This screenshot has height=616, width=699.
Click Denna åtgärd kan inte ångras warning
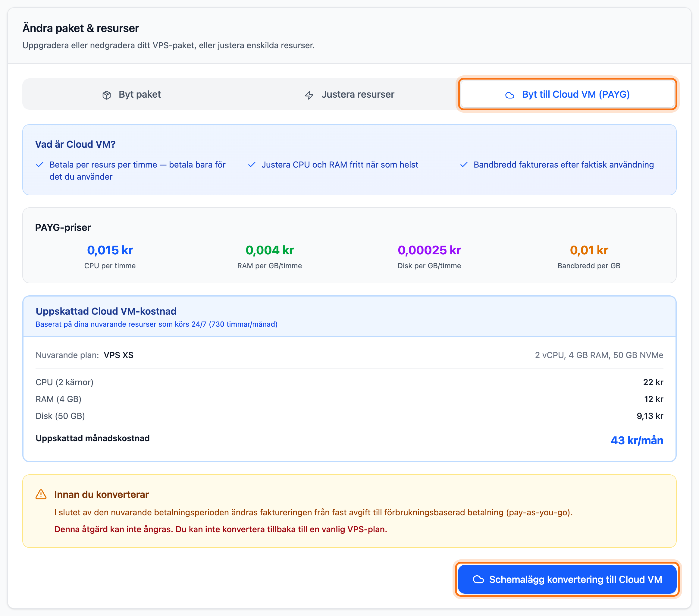(221, 529)
